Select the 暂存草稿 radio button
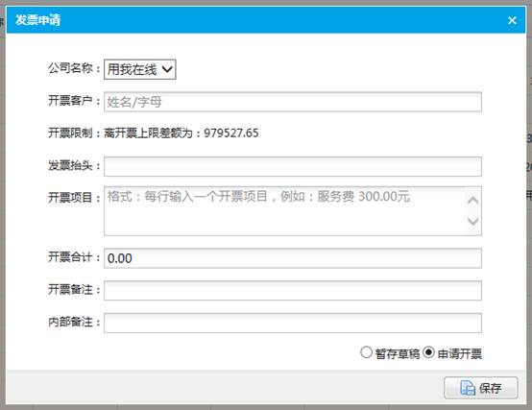 (x=366, y=352)
